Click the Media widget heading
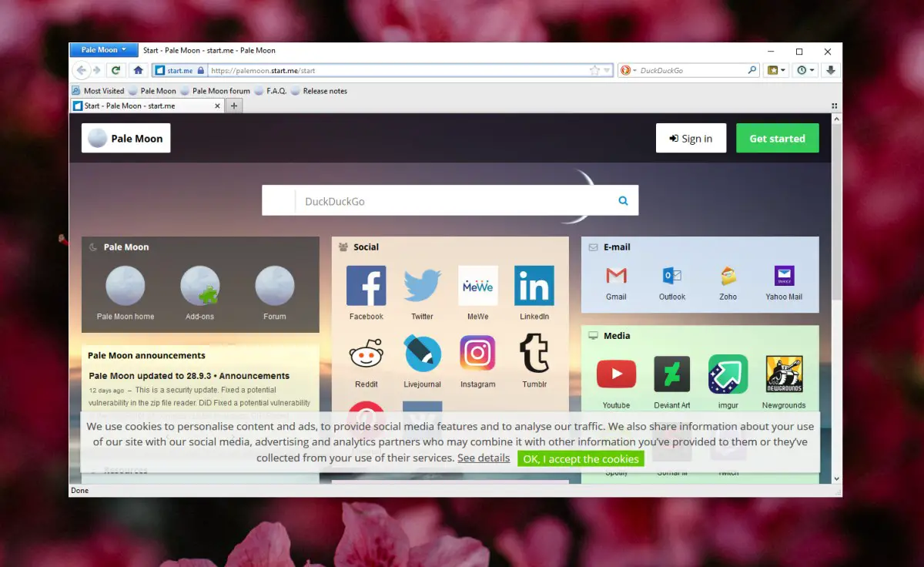 [617, 336]
